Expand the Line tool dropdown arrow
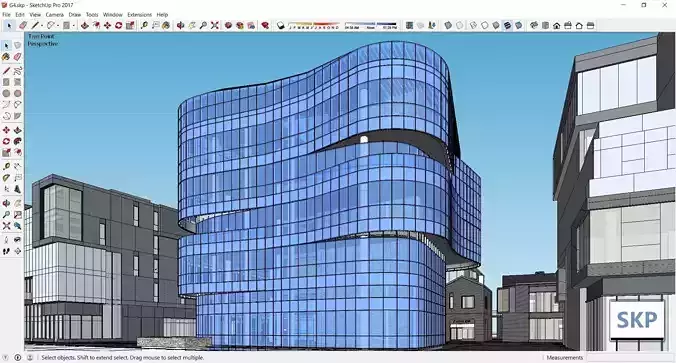The height and width of the screenshot is (363, 676). 43,26
